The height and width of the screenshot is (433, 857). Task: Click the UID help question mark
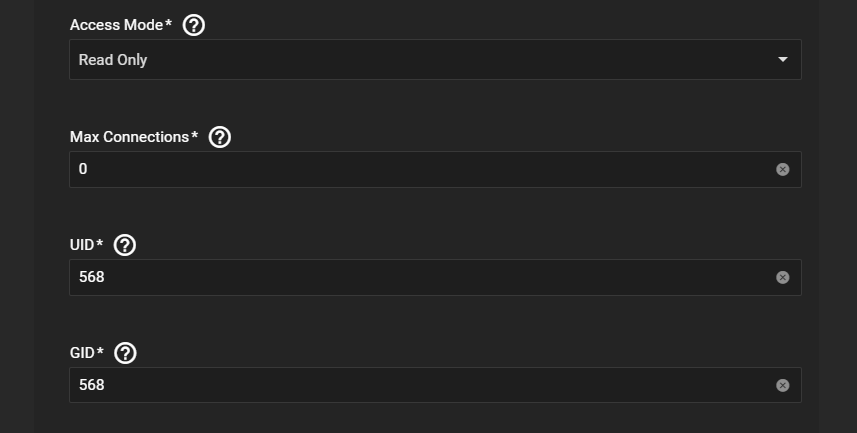pyautogui.click(x=125, y=245)
